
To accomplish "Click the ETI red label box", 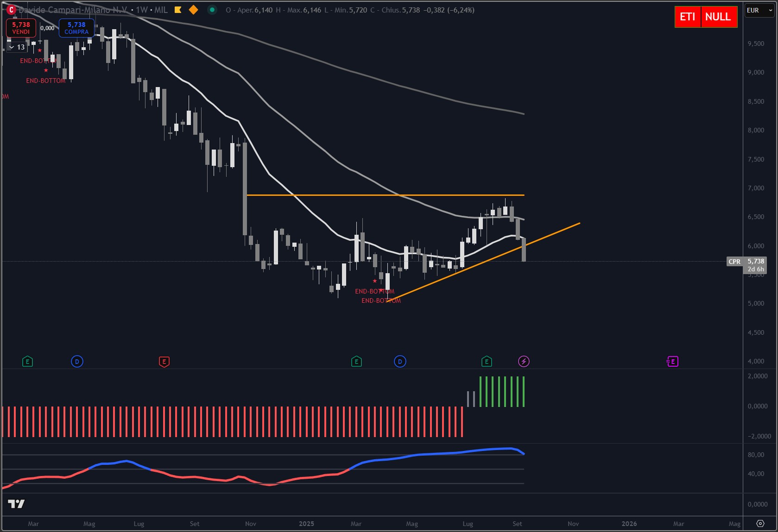I will pyautogui.click(x=688, y=17).
